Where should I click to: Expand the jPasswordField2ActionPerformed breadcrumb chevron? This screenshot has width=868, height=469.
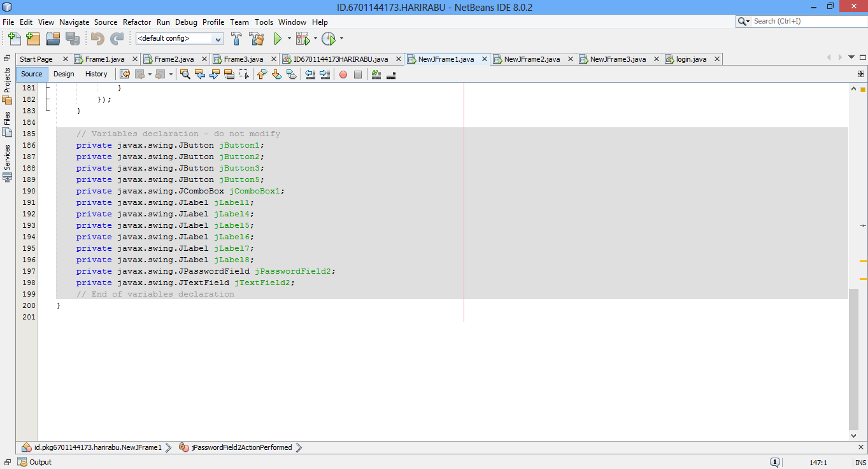point(299,447)
